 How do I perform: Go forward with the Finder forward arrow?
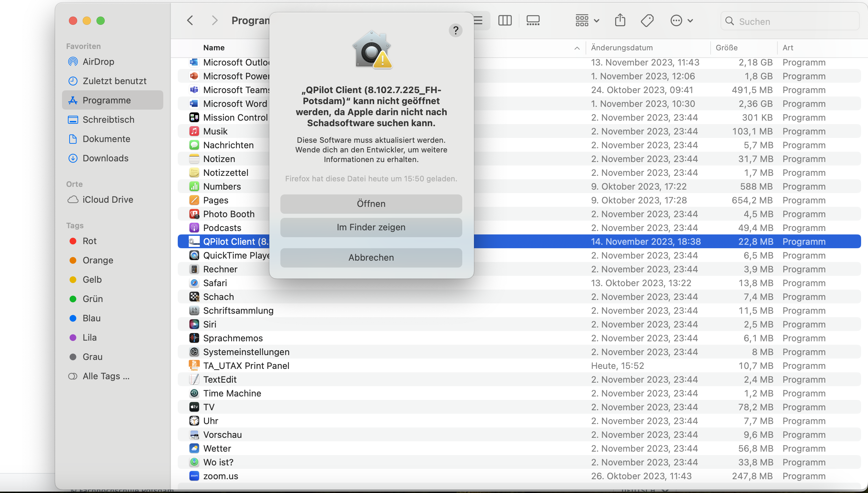[214, 20]
